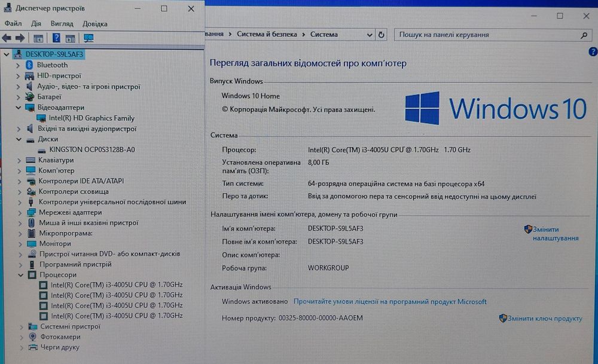Open the Вигляд menu
The width and height of the screenshot is (598, 364).
pos(62,24)
